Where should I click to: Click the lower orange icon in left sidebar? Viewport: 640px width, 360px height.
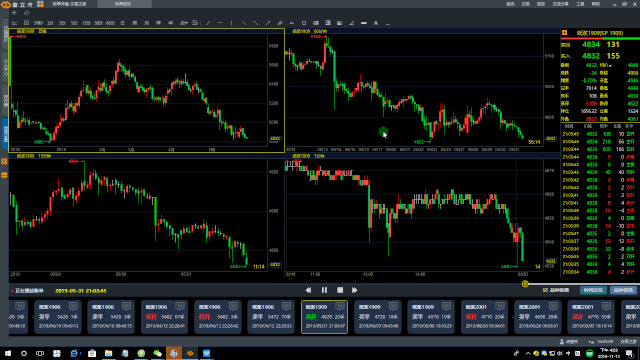4,175
